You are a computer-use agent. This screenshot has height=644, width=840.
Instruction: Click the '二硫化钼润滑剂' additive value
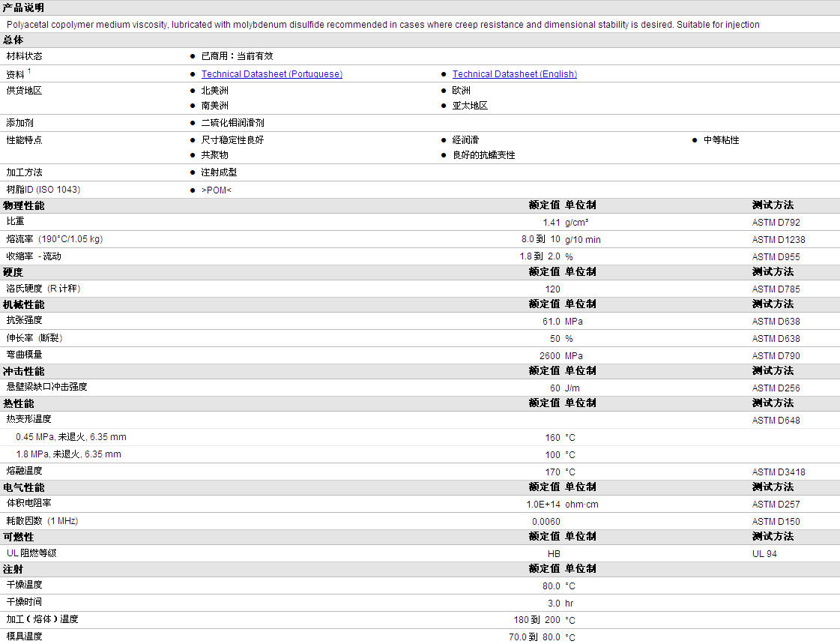[232, 123]
